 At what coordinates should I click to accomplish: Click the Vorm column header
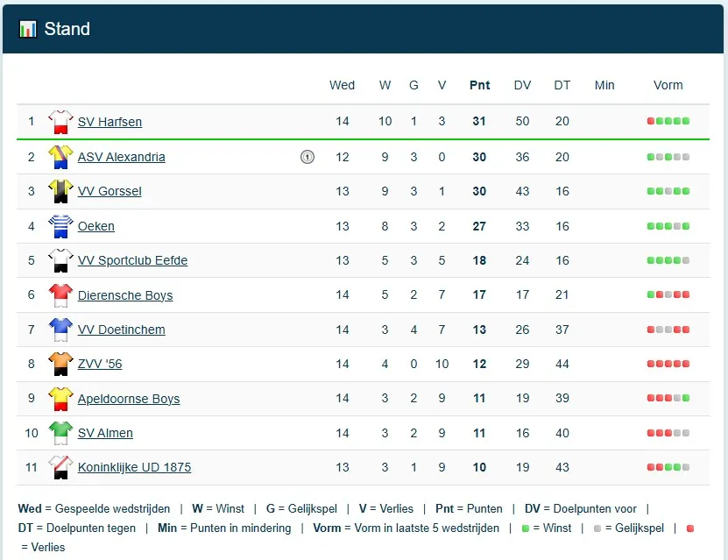point(668,85)
